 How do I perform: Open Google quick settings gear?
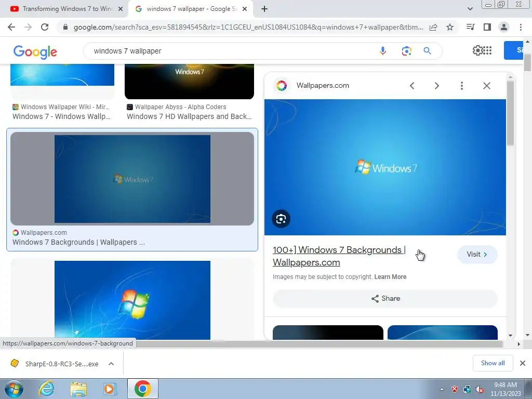(477, 50)
